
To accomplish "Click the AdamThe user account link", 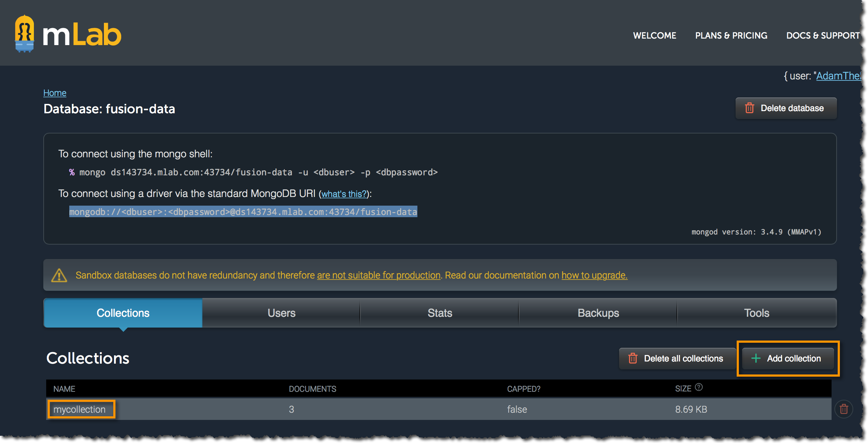I will pyautogui.click(x=838, y=76).
